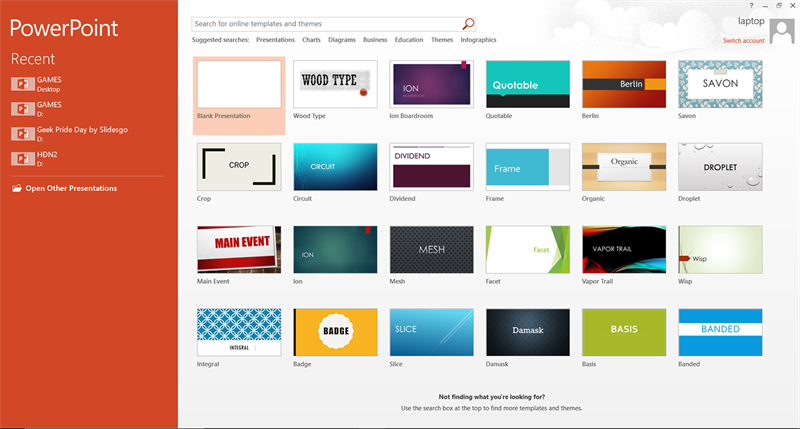800x429 pixels.
Task: Click the help question mark icon
Action: click(752, 6)
